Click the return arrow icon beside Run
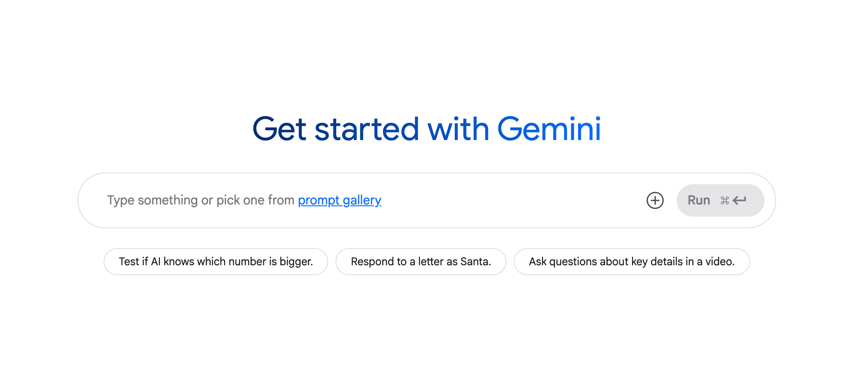The image size is (868, 381). click(740, 200)
